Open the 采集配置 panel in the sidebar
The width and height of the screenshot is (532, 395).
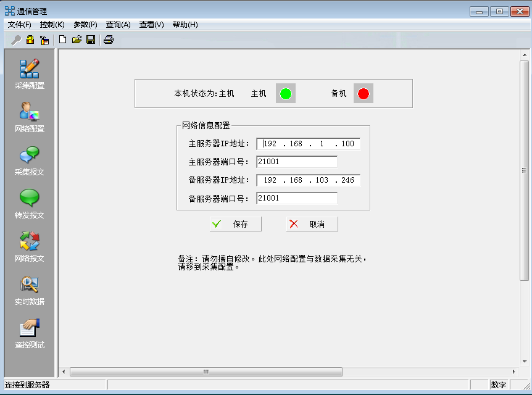[x=28, y=71]
